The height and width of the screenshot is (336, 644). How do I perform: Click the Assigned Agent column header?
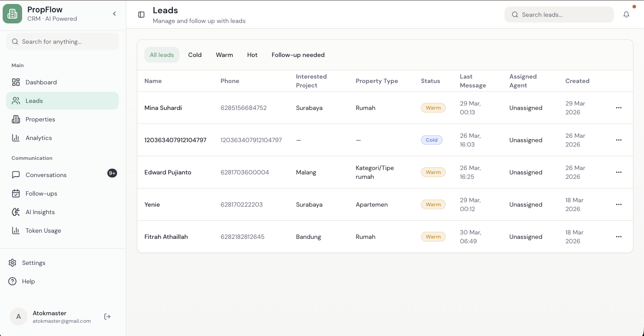pos(523,81)
